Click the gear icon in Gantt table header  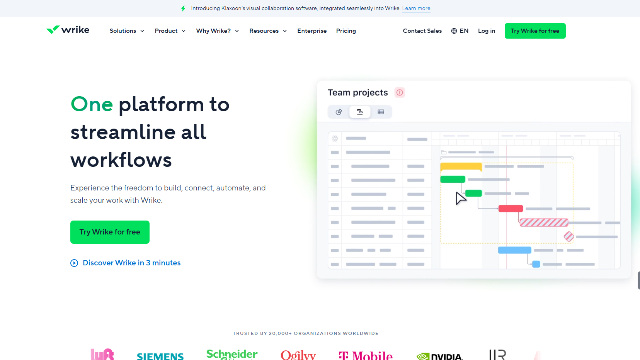point(335,139)
